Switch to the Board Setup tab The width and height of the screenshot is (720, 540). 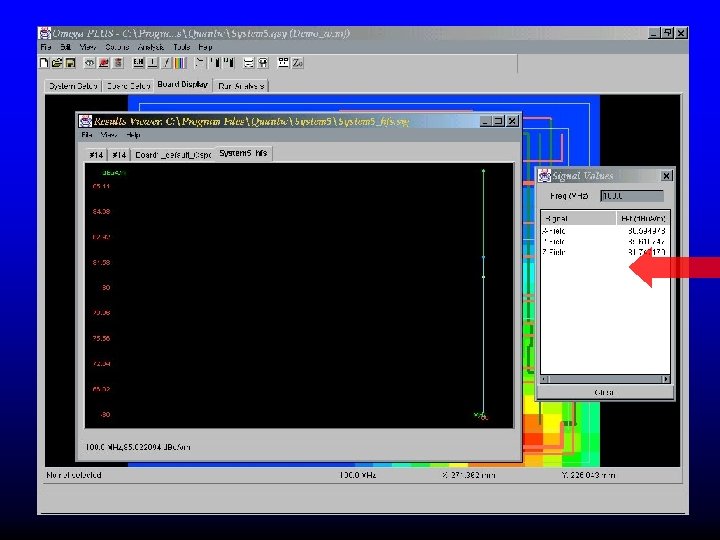pyautogui.click(x=128, y=86)
